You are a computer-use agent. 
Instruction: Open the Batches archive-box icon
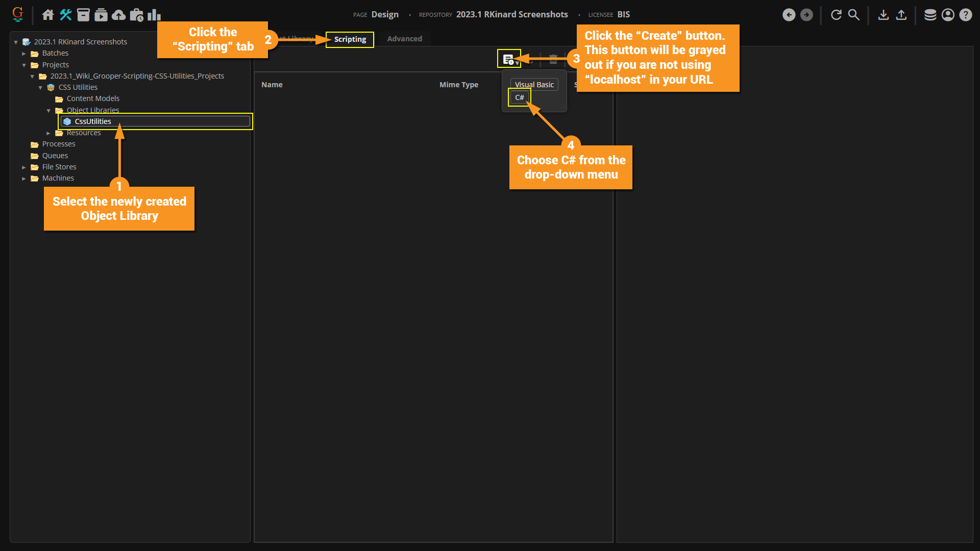(x=83, y=15)
